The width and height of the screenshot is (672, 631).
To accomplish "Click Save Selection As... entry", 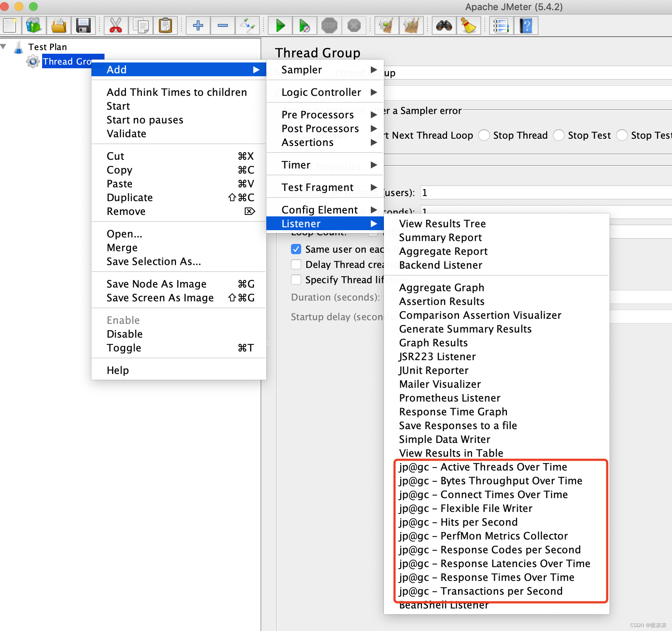I will pyautogui.click(x=179, y=261).
